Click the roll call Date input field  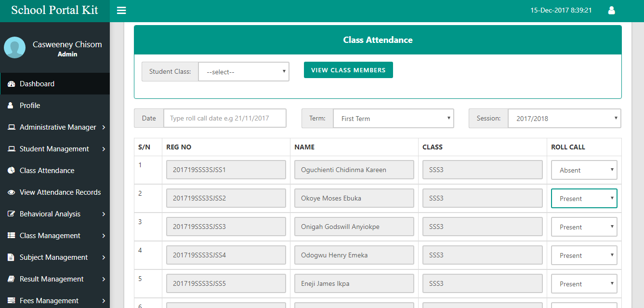(x=224, y=119)
